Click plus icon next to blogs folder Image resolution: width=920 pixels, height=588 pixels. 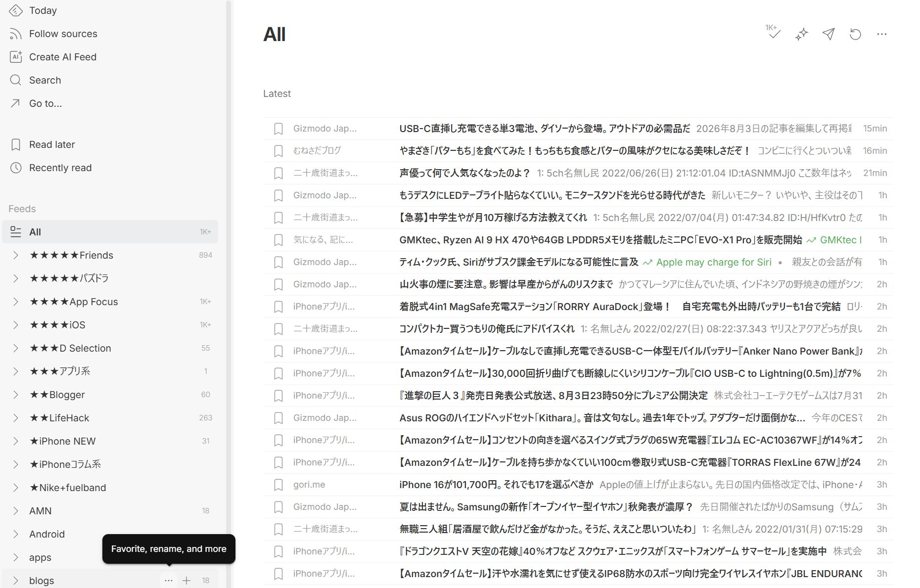coord(186,581)
